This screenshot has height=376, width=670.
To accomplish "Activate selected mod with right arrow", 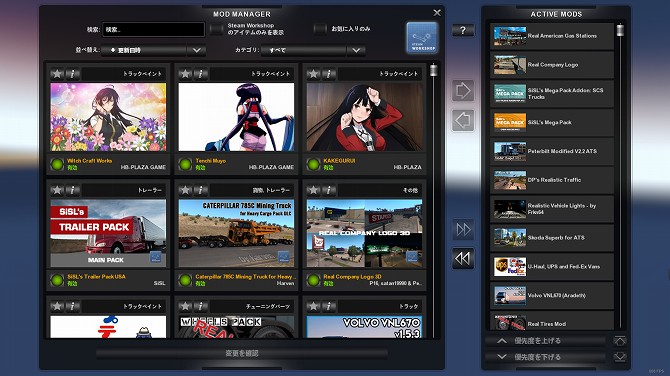I will click(x=463, y=90).
